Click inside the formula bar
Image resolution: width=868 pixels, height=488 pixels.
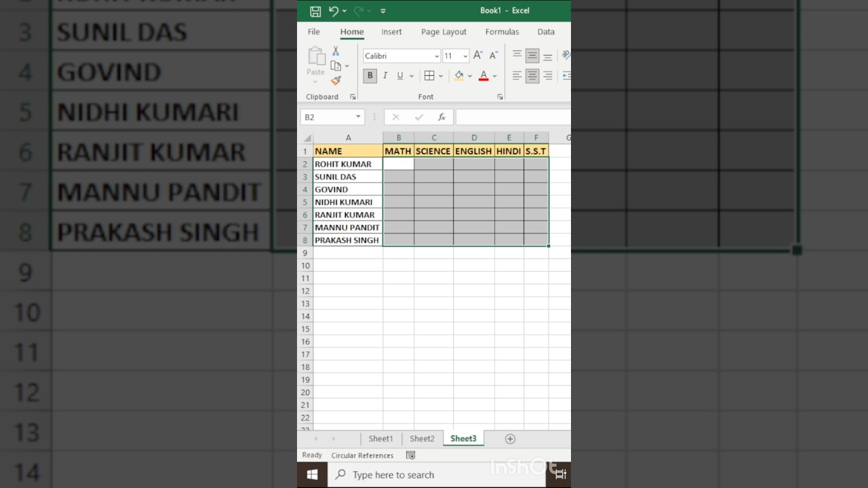pos(513,117)
